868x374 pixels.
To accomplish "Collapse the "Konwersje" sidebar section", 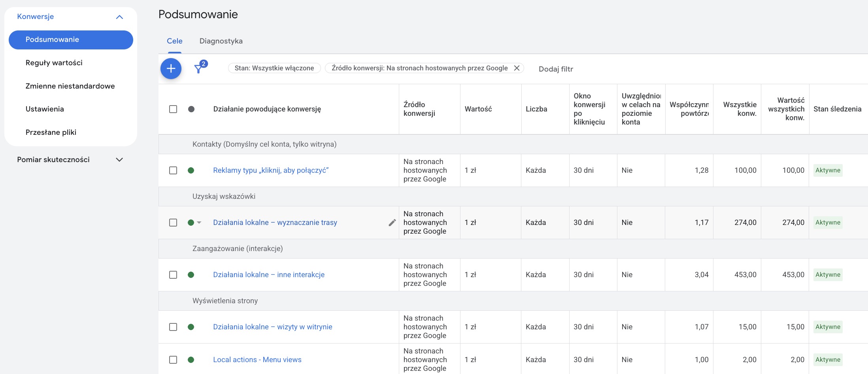I will tap(119, 17).
